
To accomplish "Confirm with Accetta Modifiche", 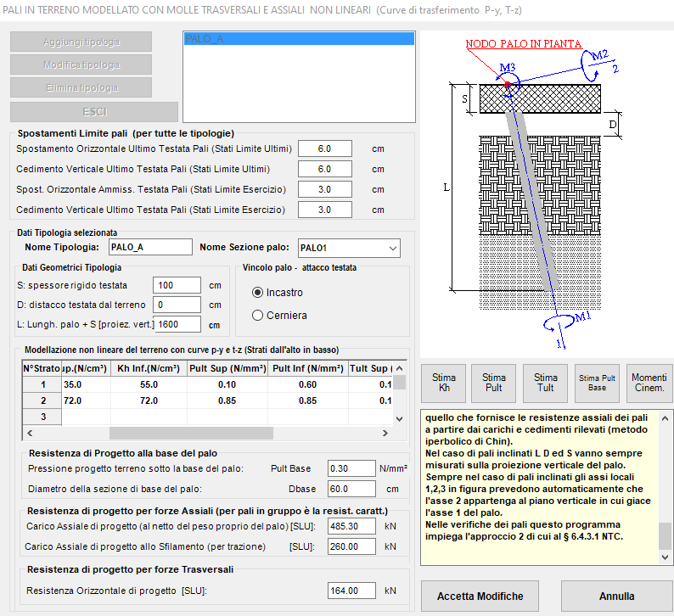I will (x=480, y=596).
